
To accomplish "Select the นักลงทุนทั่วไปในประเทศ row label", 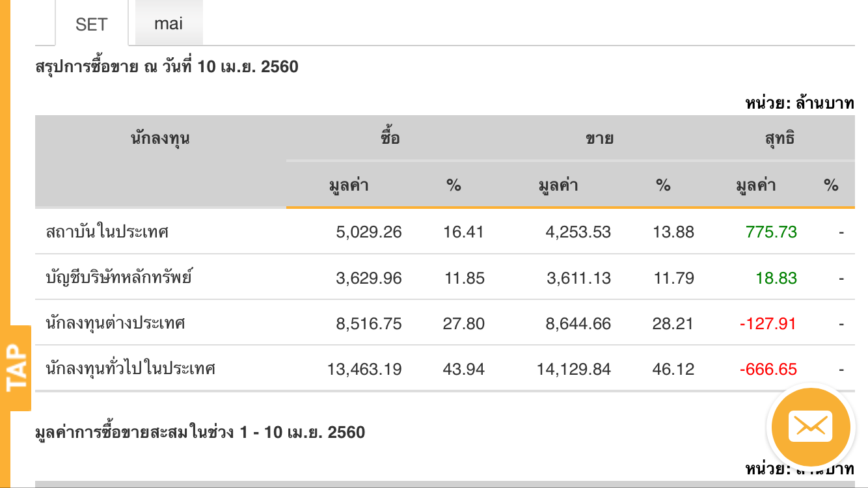I will coord(131,369).
